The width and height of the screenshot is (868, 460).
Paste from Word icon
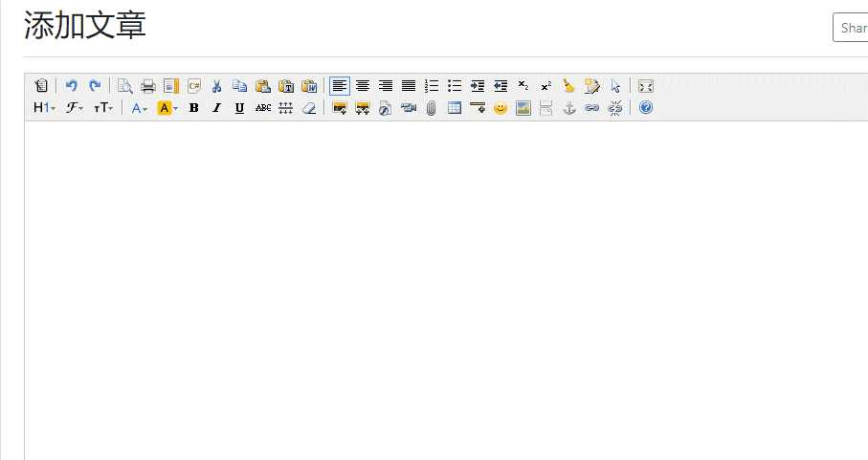309,86
